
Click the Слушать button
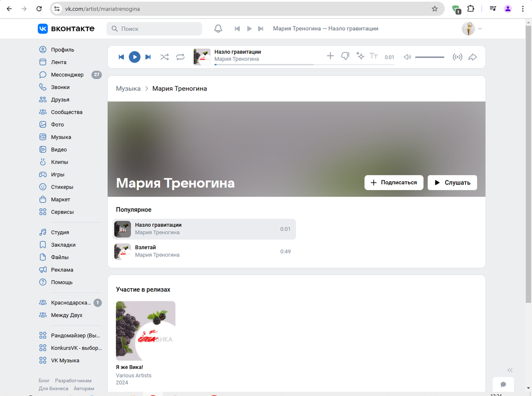452,182
